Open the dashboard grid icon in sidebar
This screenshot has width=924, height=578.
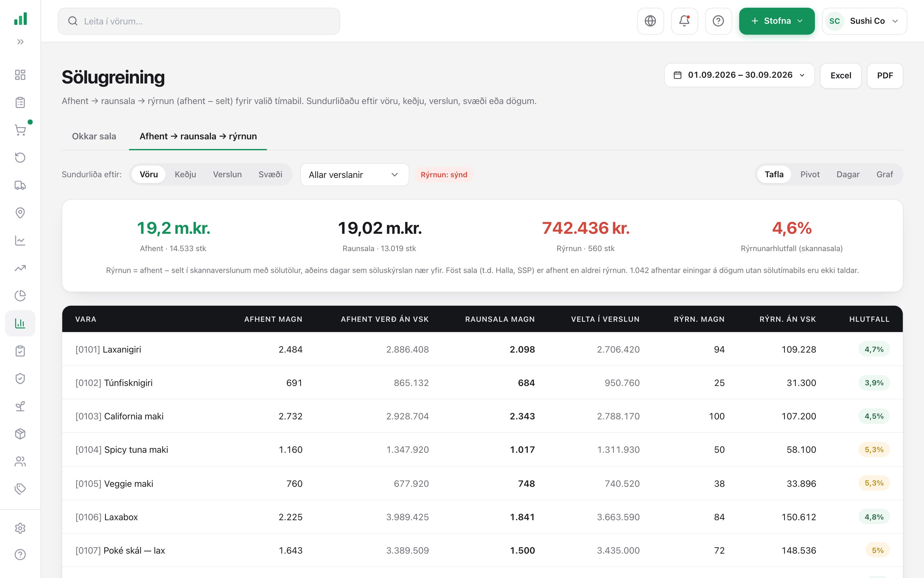[20, 74]
